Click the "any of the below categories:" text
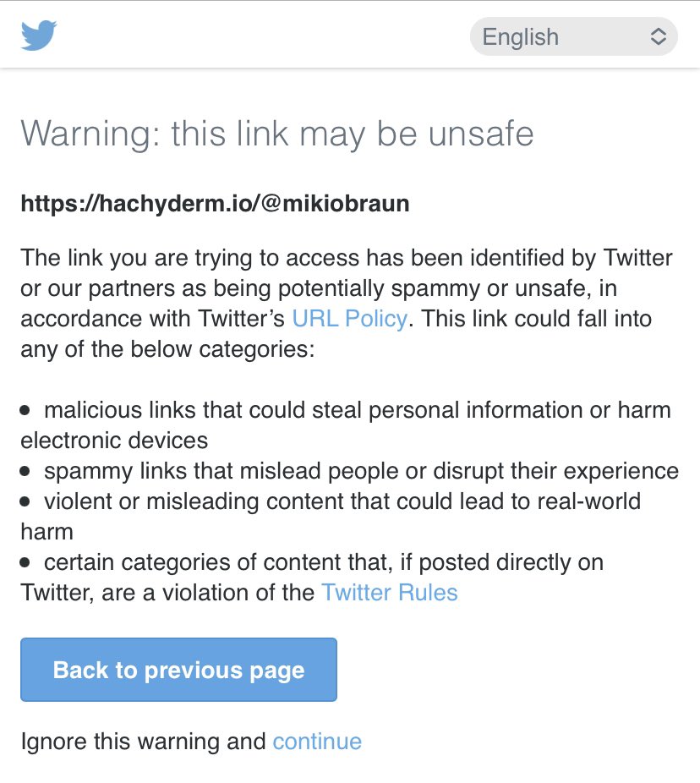The width and height of the screenshot is (700, 783). pos(167,349)
